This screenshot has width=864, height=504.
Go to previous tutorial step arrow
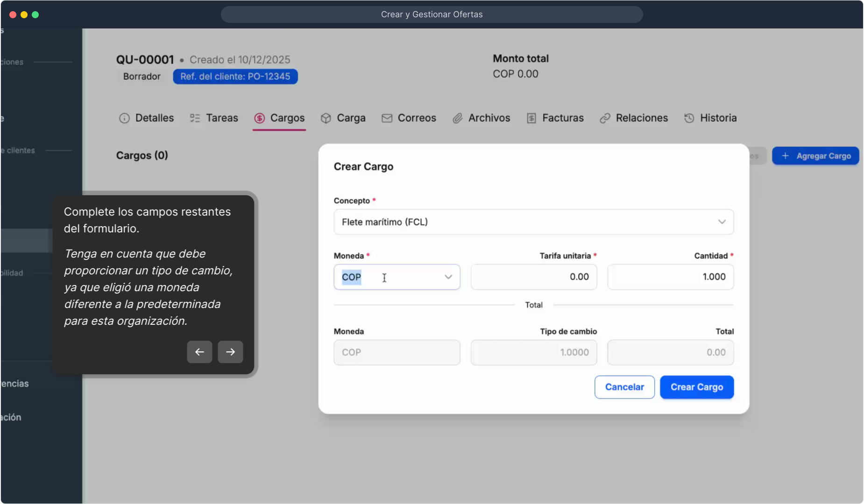tap(199, 352)
